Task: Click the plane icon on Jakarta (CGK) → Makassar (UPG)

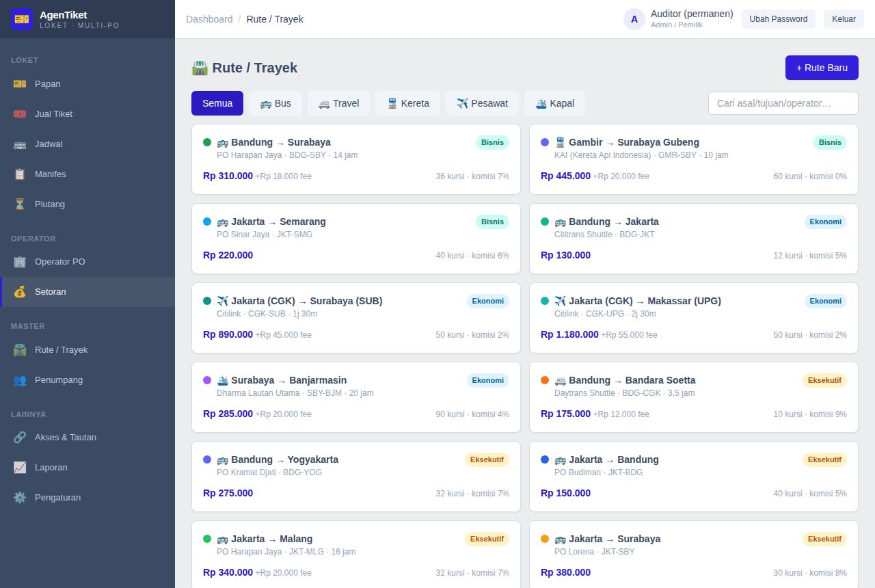Action: [x=561, y=301]
